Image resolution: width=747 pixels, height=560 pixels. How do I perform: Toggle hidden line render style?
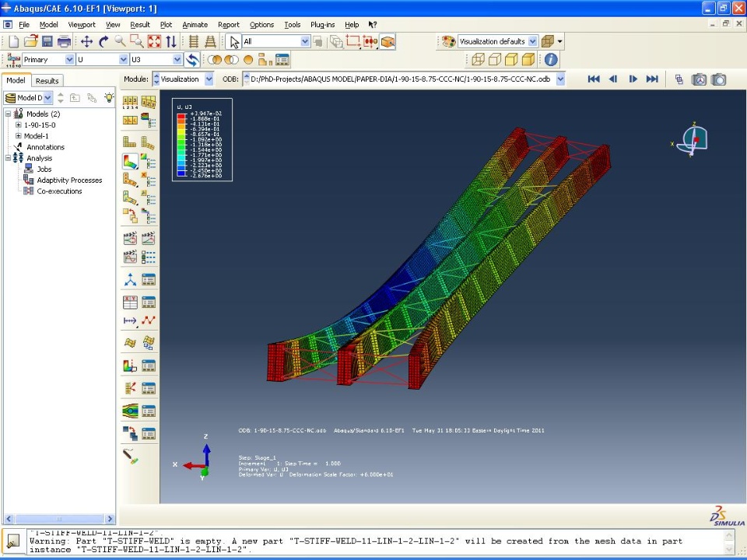495,60
